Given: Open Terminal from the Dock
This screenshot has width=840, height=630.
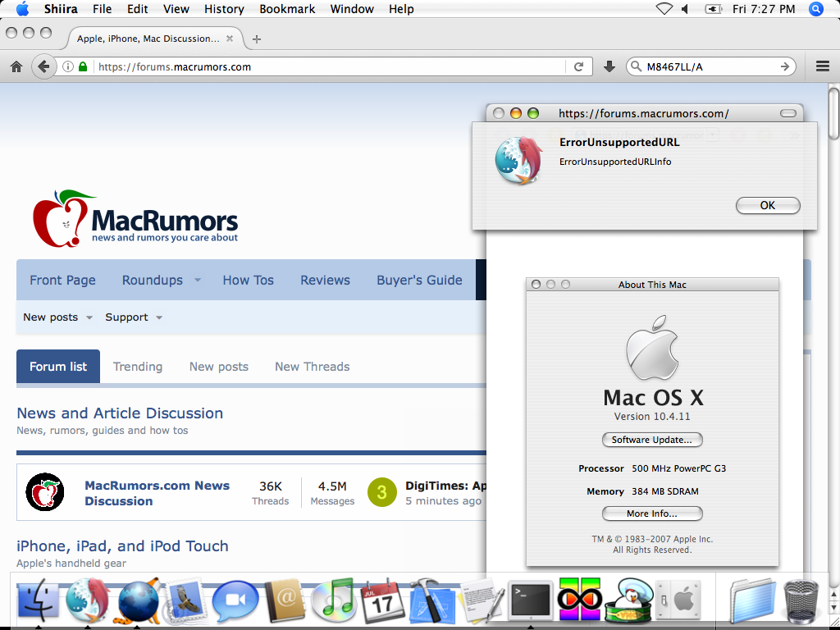Looking at the screenshot, I should pos(530,600).
